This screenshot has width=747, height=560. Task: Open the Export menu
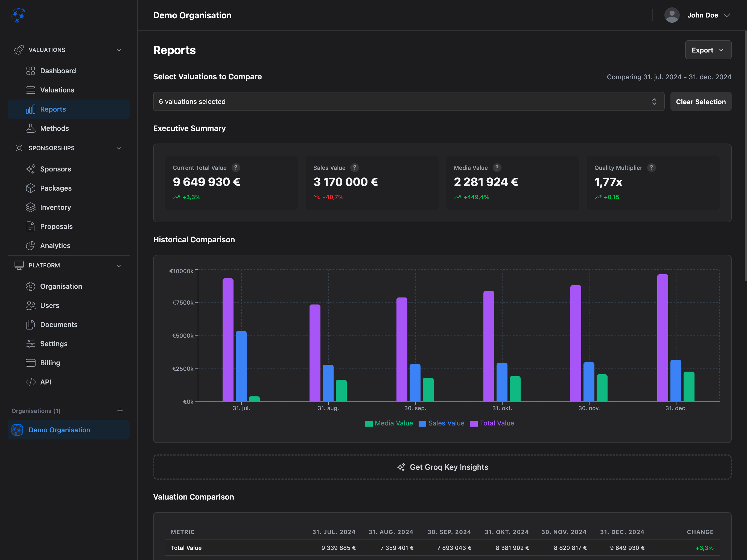click(x=708, y=50)
